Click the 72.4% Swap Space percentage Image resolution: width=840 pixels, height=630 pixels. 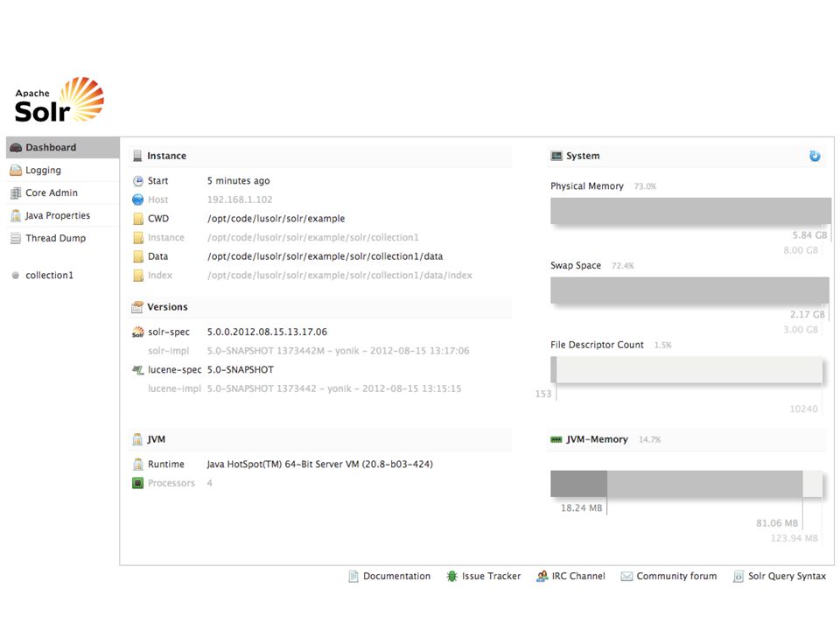(622, 266)
